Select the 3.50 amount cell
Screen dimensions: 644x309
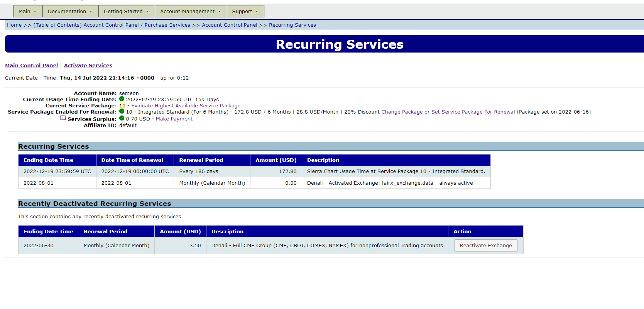pyautogui.click(x=181, y=246)
